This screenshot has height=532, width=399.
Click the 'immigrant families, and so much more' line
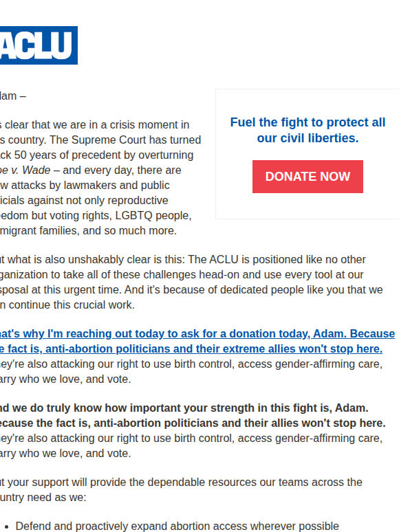(x=88, y=231)
